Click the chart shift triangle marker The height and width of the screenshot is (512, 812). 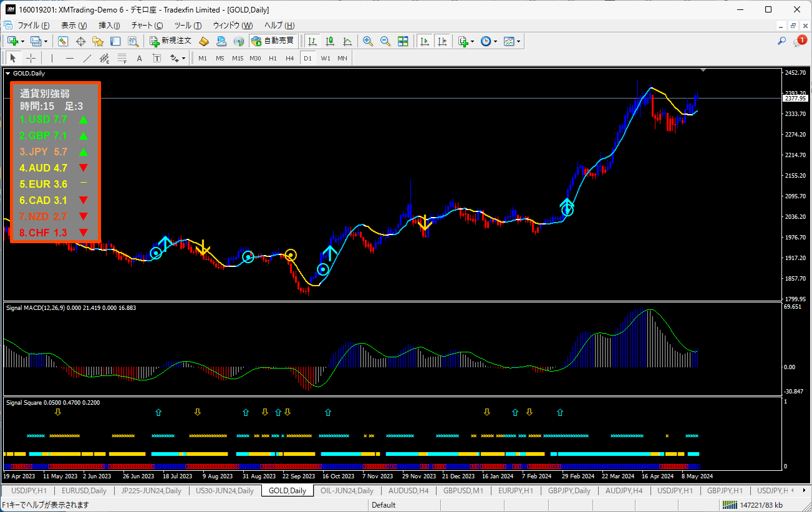tap(704, 70)
